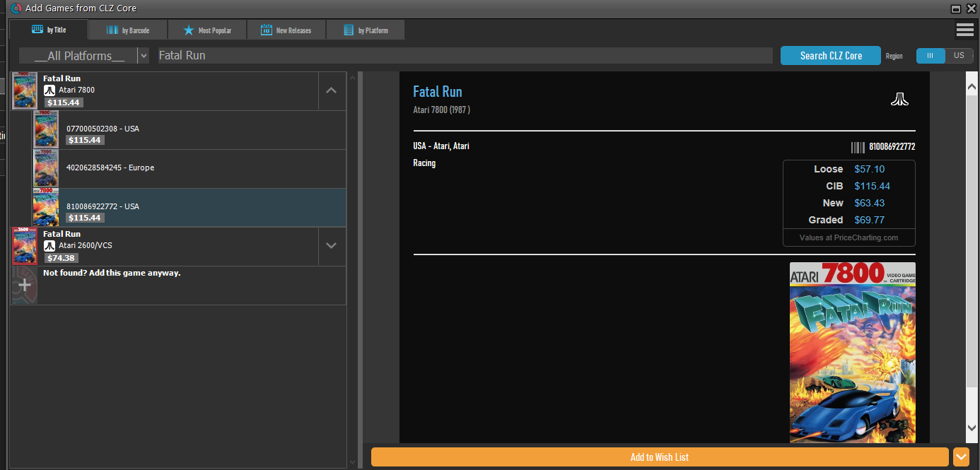Select the Fatal Run Atari 2600 cover thumbnail
The height and width of the screenshot is (470, 980).
[x=25, y=246]
